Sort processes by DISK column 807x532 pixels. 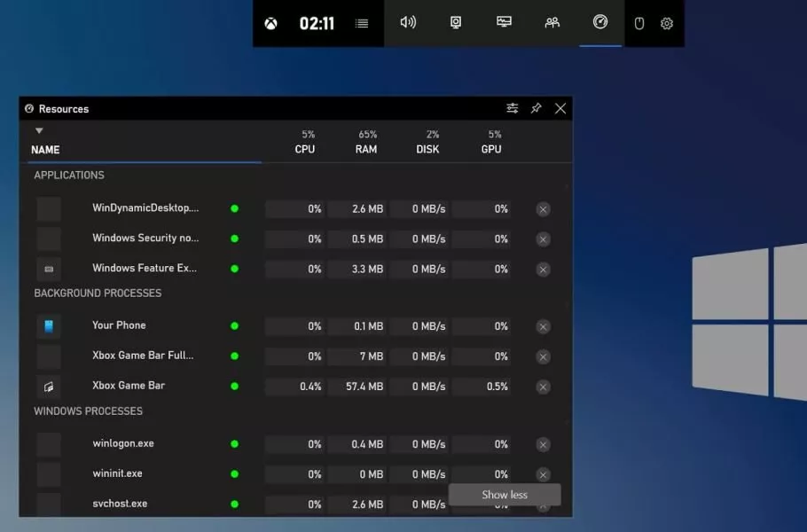[427, 149]
